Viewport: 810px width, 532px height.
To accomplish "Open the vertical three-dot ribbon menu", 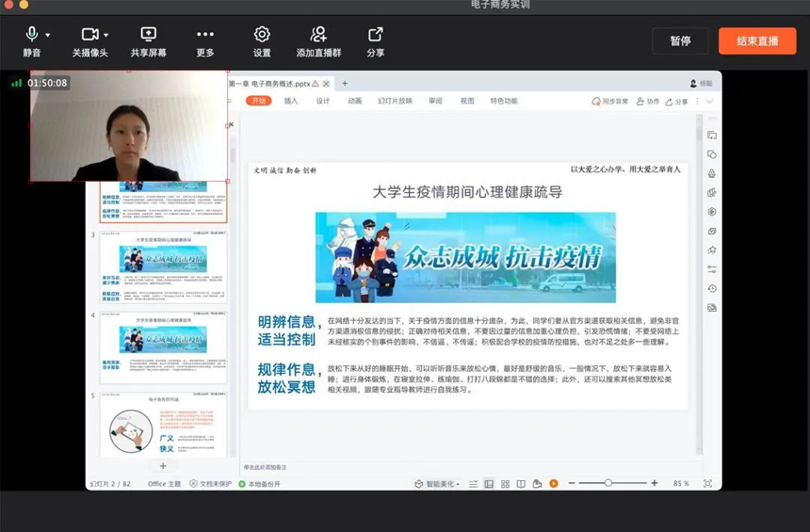I will click(x=697, y=102).
